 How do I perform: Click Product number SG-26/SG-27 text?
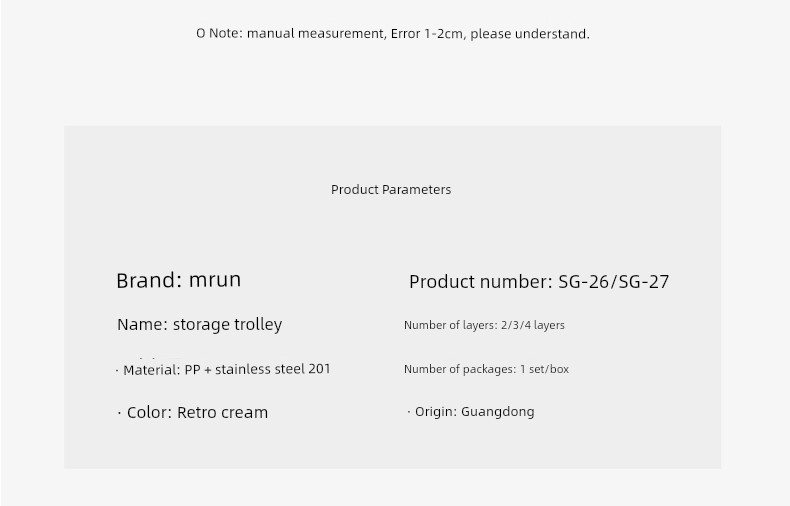click(539, 281)
